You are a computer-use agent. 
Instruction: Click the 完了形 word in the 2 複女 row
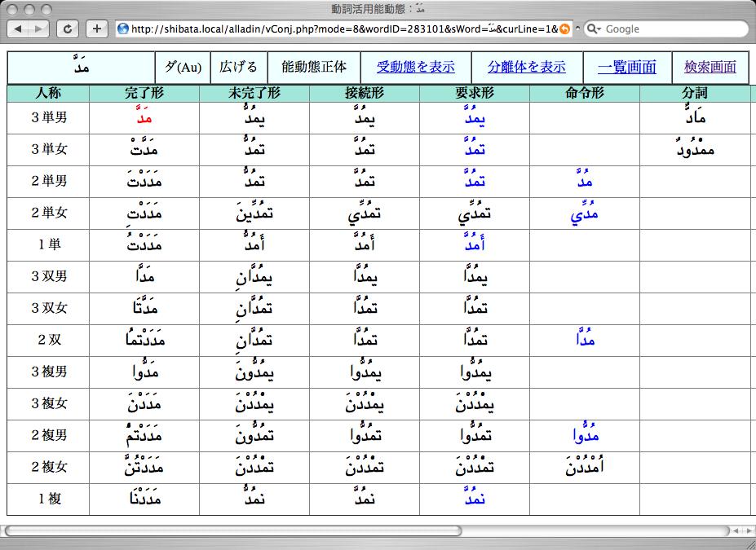click(144, 464)
